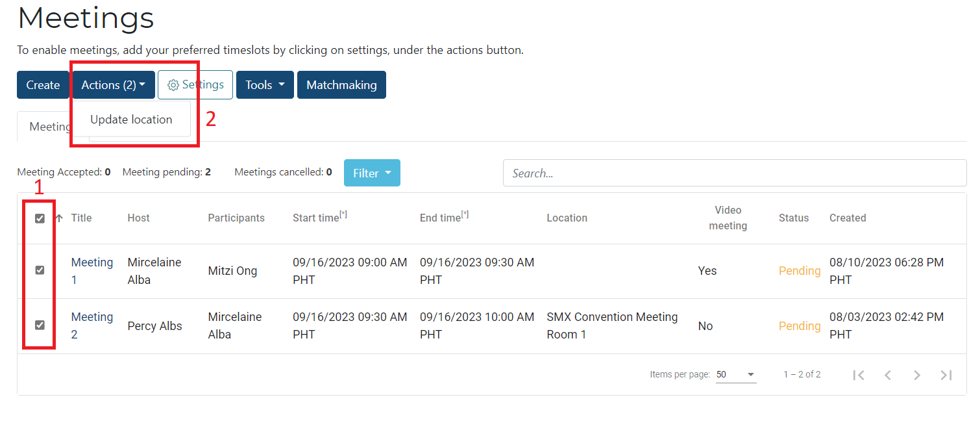Click the previous page arrow

coord(888,375)
